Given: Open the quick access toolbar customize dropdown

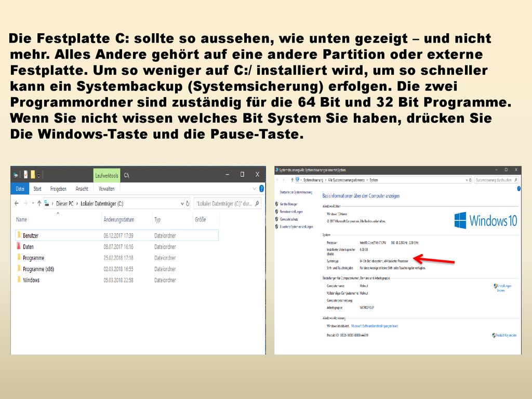Looking at the screenshot, I should point(38,175).
